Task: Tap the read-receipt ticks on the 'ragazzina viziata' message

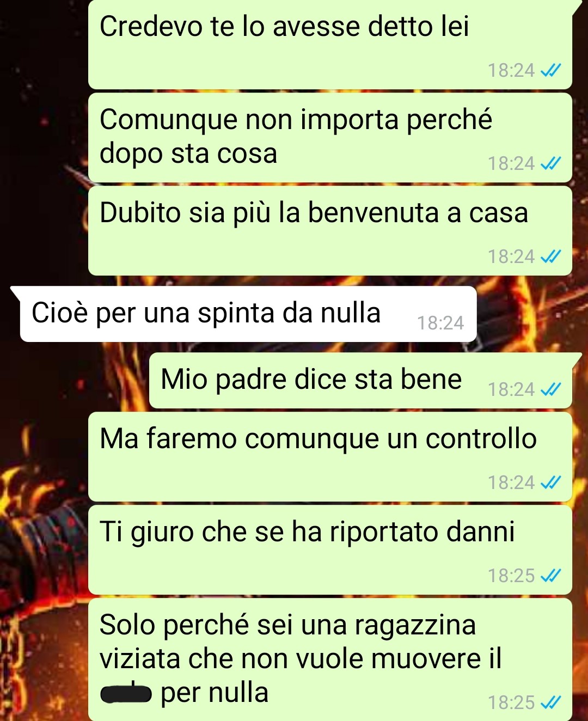Action: click(x=550, y=702)
